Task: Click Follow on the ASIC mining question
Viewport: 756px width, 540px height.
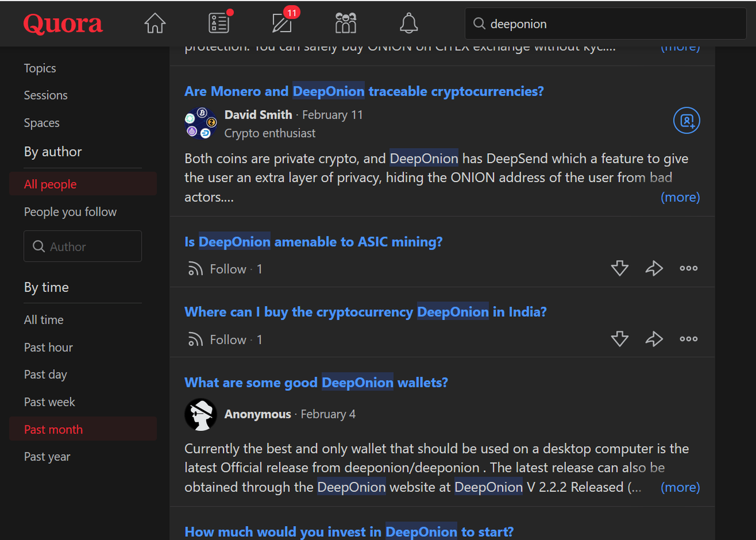Action: click(228, 269)
